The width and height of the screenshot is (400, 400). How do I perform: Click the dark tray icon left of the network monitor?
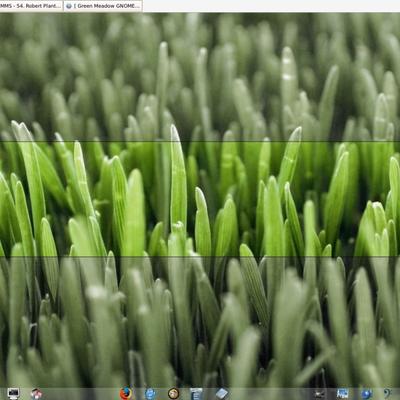[x=319, y=394]
